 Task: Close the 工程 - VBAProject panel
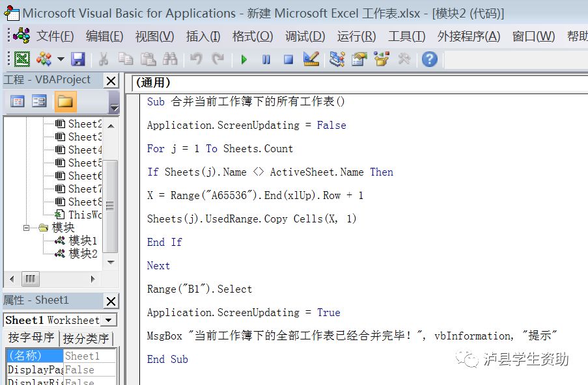(x=111, y=81)
